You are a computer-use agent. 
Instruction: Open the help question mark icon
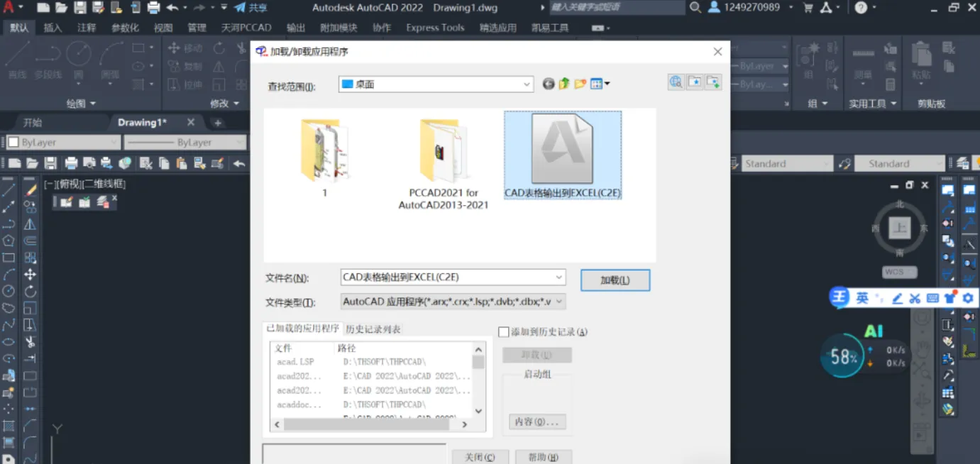861,8
